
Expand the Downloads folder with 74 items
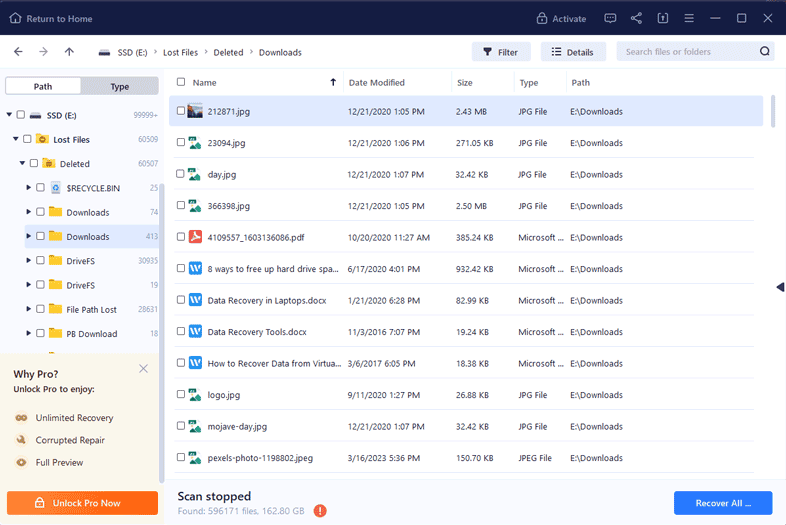29,212
